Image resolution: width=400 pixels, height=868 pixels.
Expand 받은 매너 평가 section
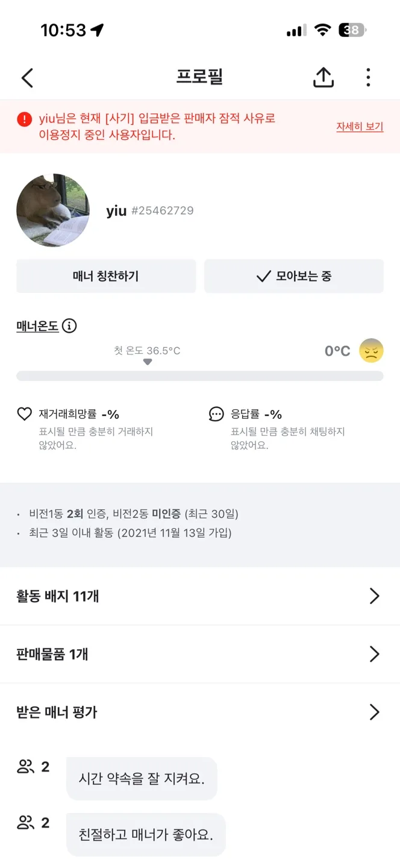[x=374, y=712]
